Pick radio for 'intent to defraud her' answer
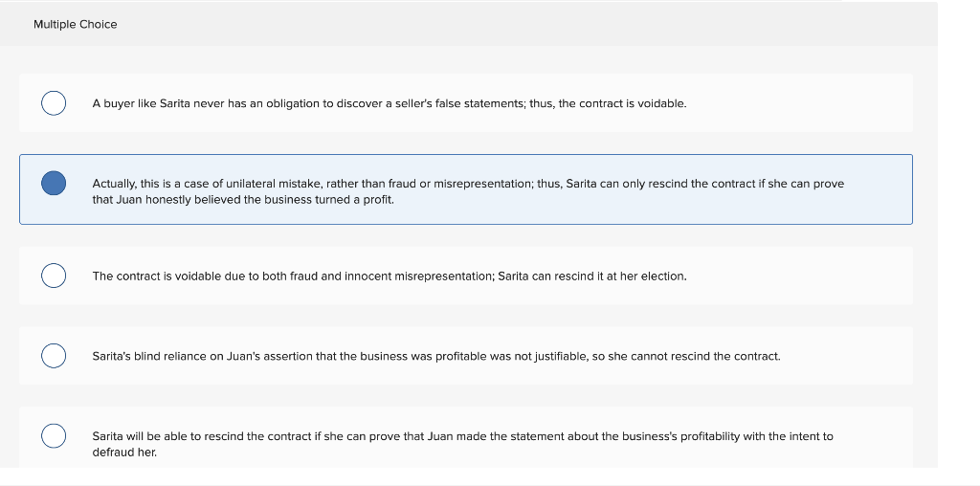980x486 pixels. pos(54,435)
